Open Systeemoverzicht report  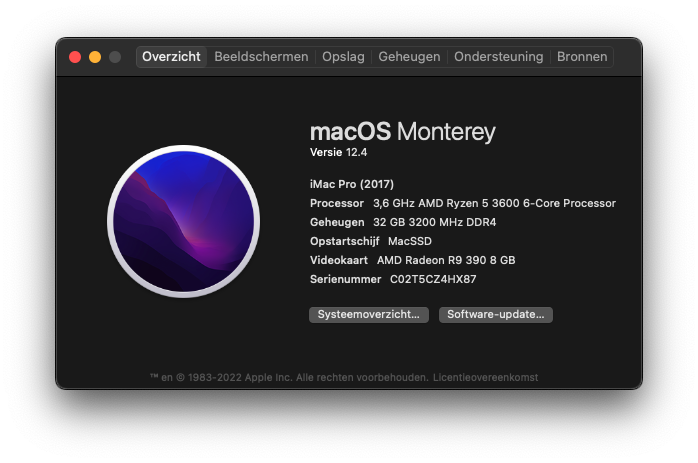click(x=369, y=314)
